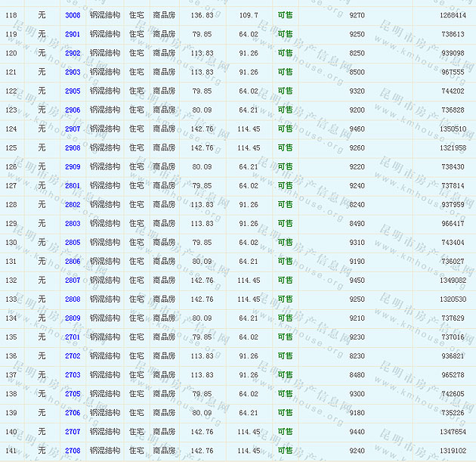Select room 2905 hyperlink
476x462 pixels.
click(73, 91)
